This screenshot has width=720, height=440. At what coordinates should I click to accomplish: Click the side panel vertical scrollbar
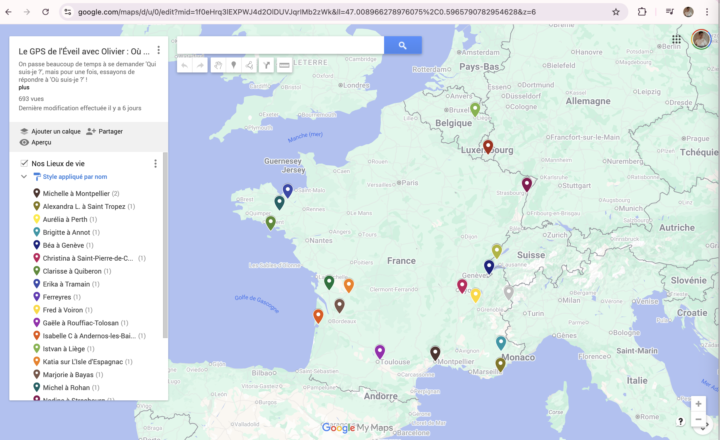click(165, 246)
